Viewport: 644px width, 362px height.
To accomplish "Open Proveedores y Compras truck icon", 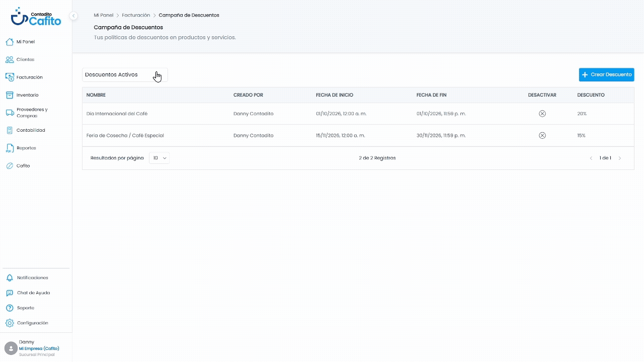I will pyautogui.click(x=9, y=113).
